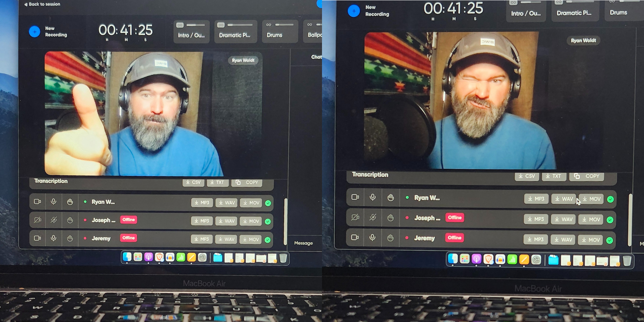Download Ryan's track as WAV
Image resolution: width=644 pixels, height=322 pixels.
tap(226, 202)
